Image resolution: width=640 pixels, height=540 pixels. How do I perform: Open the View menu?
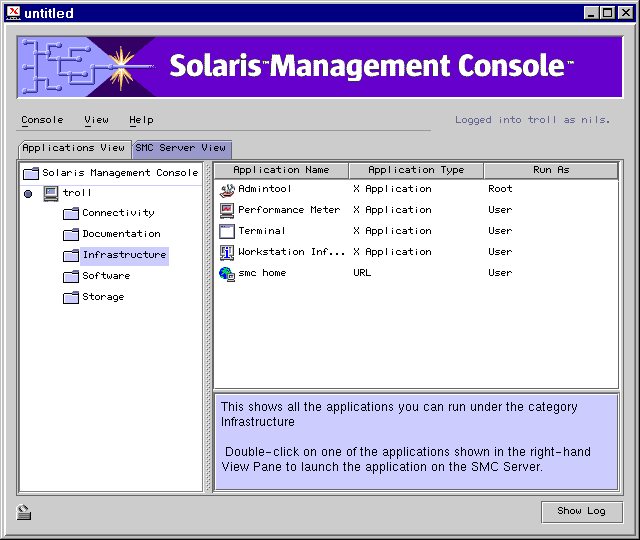point(96,120)
